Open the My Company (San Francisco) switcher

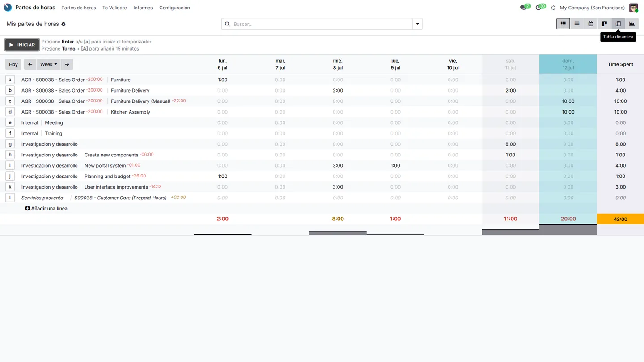[592, 8]
